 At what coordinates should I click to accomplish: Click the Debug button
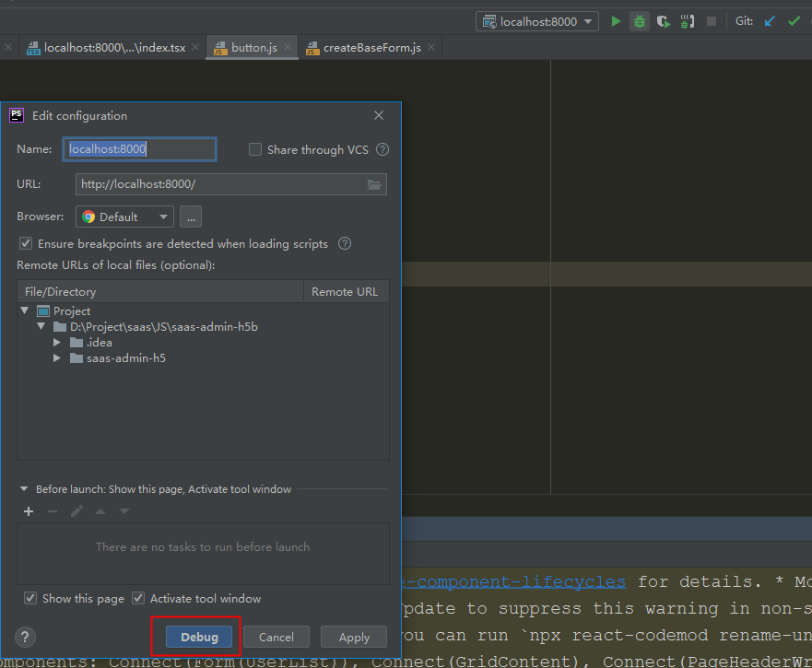(x=199, y=637)
